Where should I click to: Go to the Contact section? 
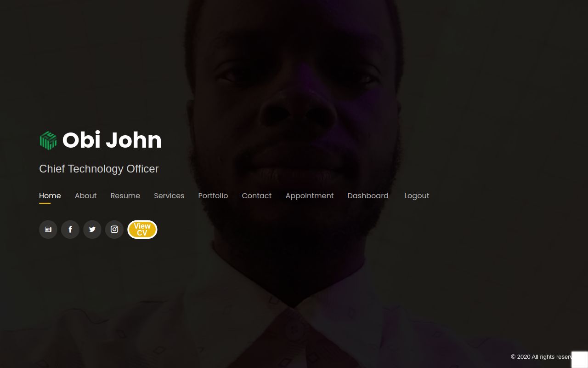click(x=257, y=195)
